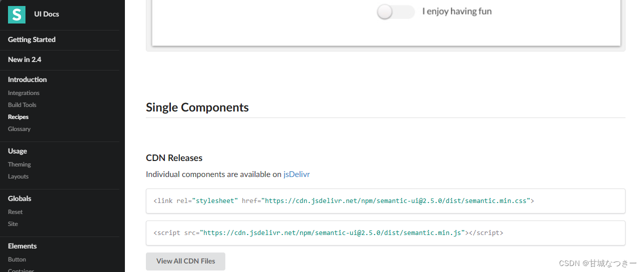Open the Theming page

19,164
